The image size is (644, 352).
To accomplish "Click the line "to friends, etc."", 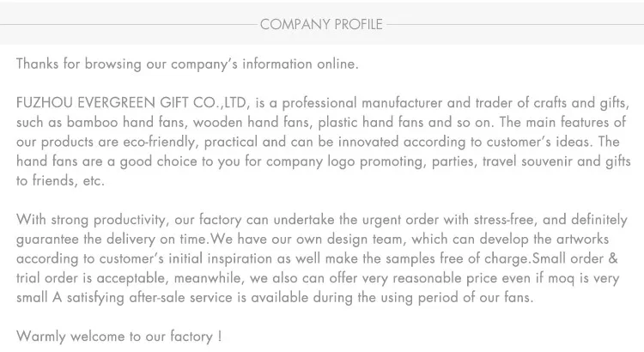I will tap(60, 180).
